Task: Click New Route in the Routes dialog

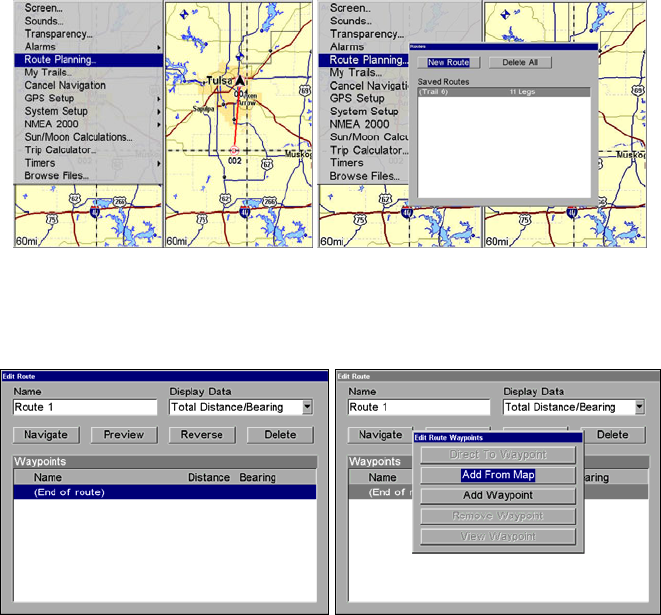Action: pos(449,62)
